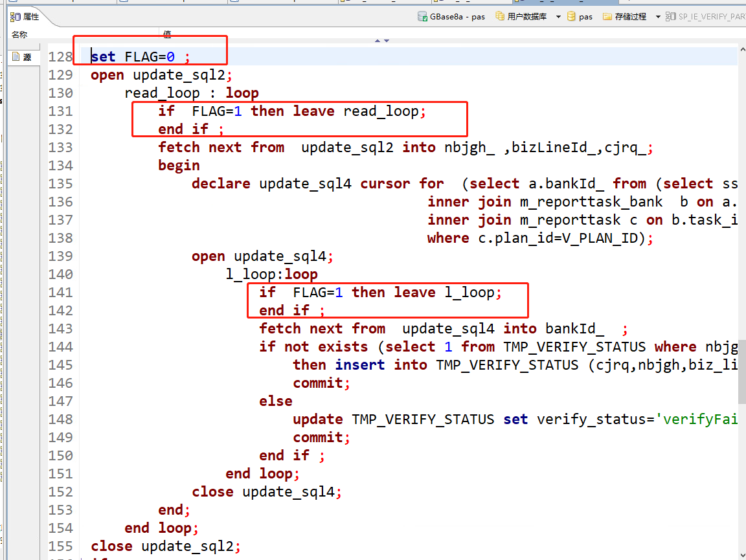The height and width of the screenshot is (560, 746).
Task: Click the editor scrollbar up arrow
Action: coord(742,49)
